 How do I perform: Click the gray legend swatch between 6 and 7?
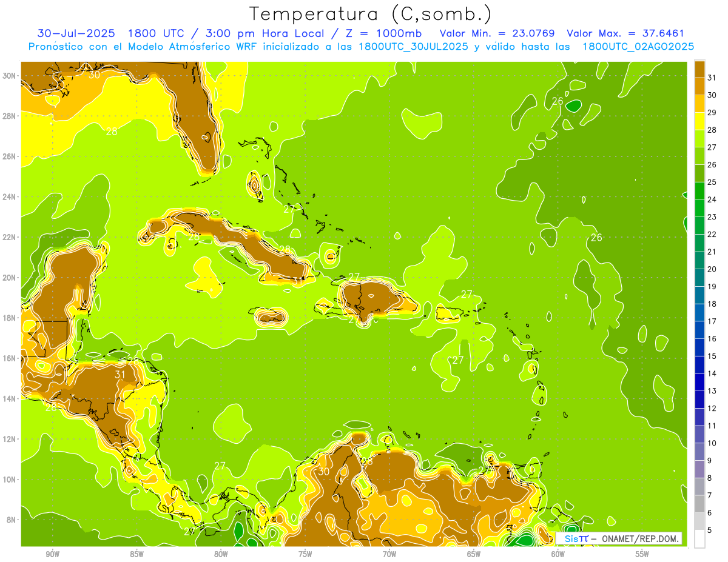click(699, 504)
